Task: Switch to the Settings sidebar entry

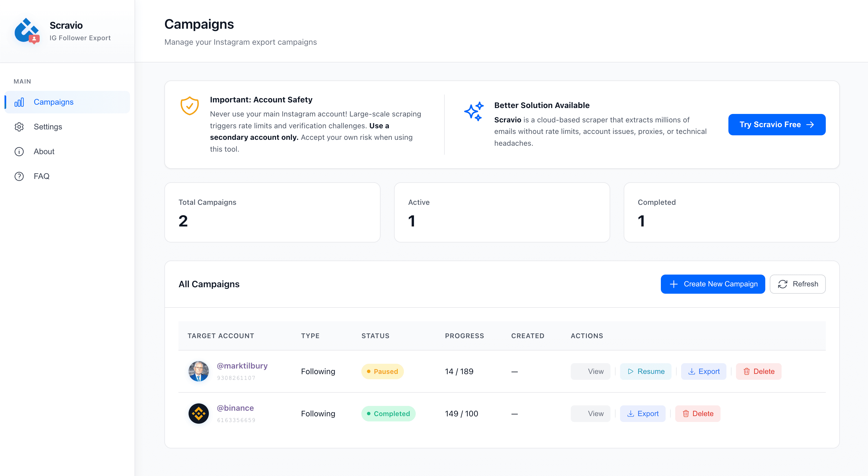Action: point(48,127)
